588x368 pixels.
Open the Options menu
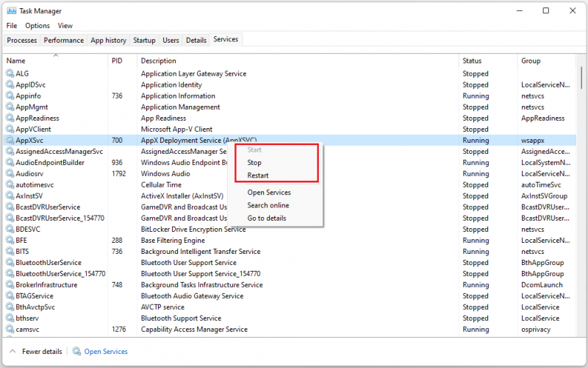37,26
